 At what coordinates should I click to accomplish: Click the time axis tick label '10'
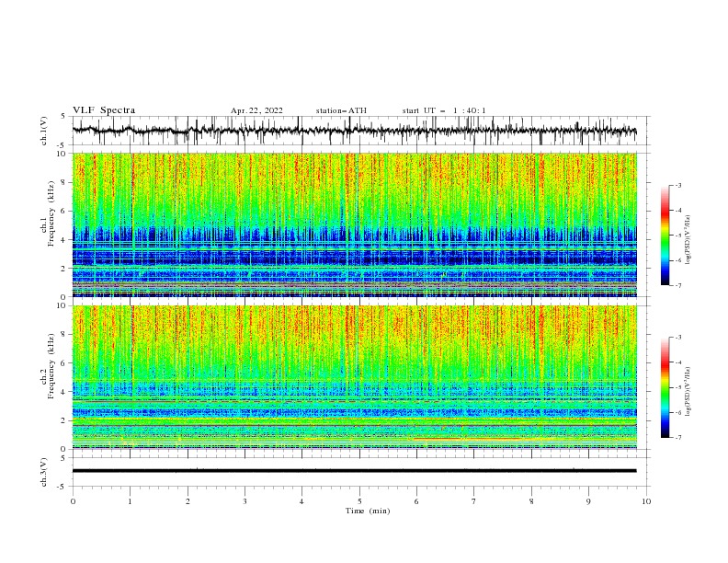646,501
